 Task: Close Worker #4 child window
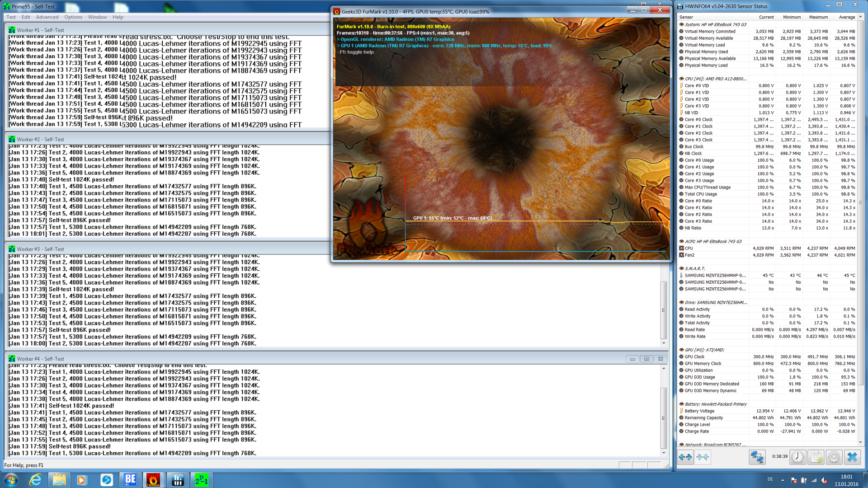click(x=660, y=359)
